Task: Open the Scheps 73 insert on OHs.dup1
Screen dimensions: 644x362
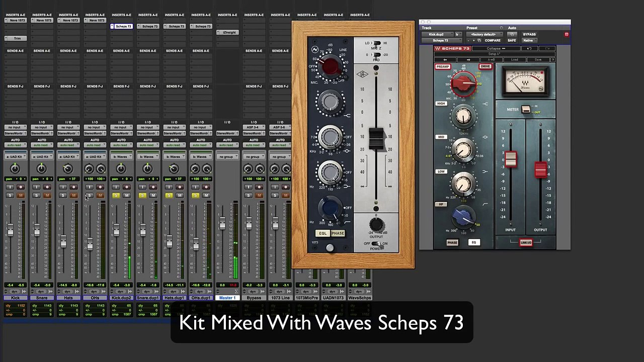Action: click(x=201, y=26)
